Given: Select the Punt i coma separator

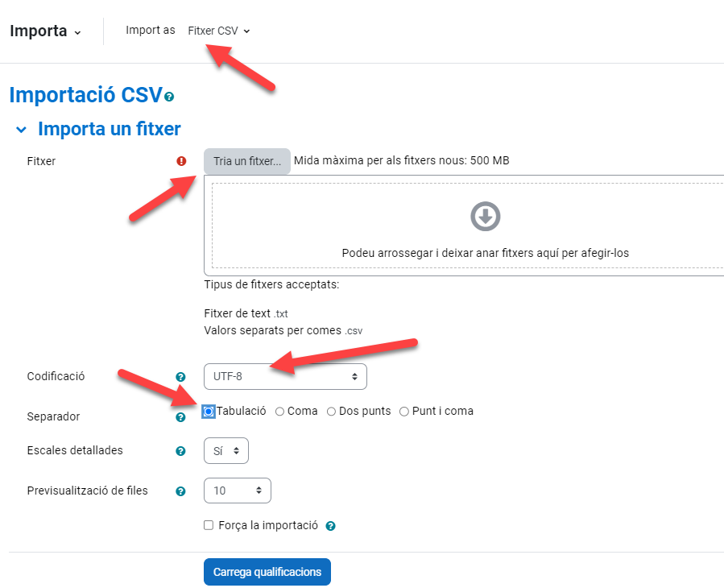Looking at the screenshot, I should (x=404, y=412).
